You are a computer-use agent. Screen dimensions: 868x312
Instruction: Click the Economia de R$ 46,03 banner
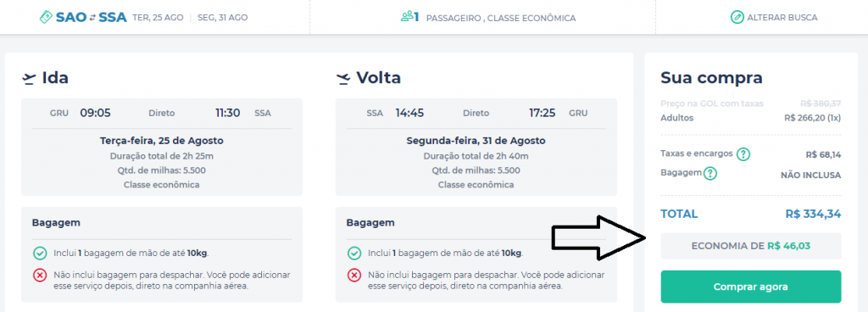point(751,246)
